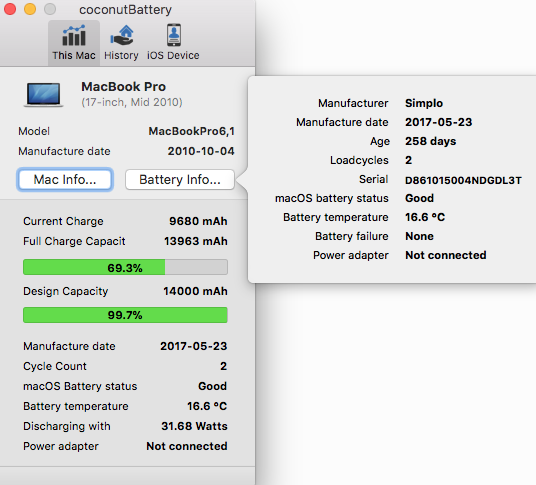
Task: Minimize the coconutBattery window
Action: pos(30,9)
